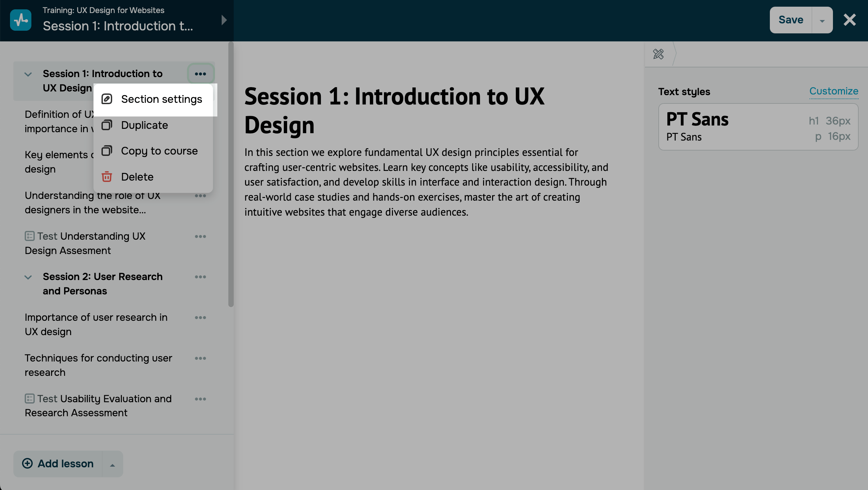Open Session 2 three-dot options menu

click(x=201, y=277)
